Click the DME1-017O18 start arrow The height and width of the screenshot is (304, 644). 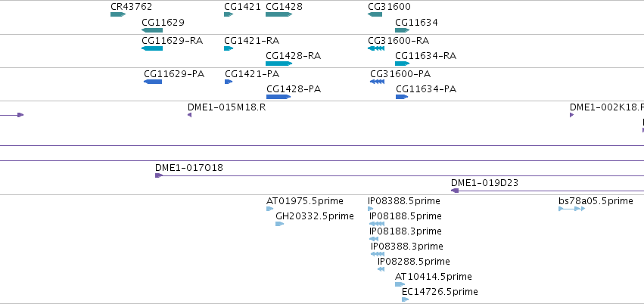click(159, 175)
